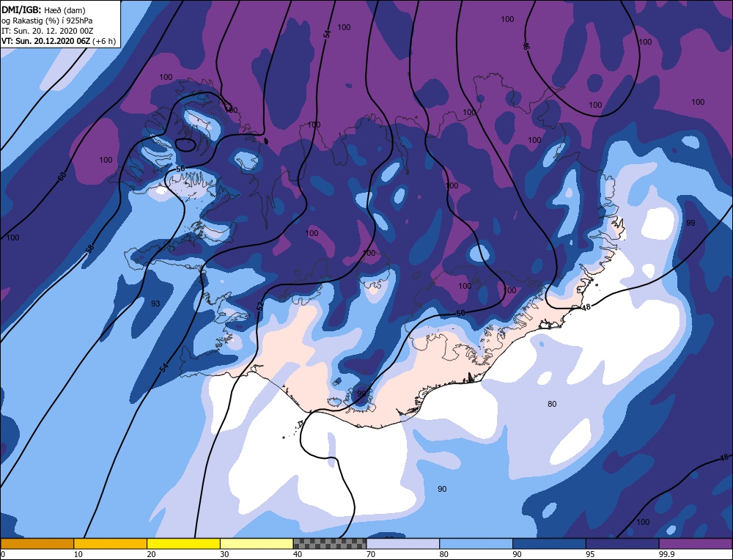Select the '46' contour label
This screenshot has width=733, height=560.
[526, 45]
